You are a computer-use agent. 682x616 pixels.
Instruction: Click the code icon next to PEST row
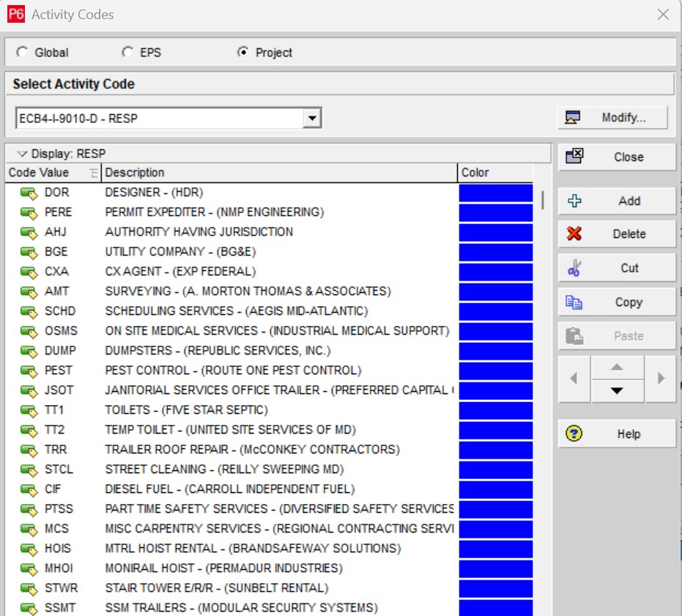[29, 371]
